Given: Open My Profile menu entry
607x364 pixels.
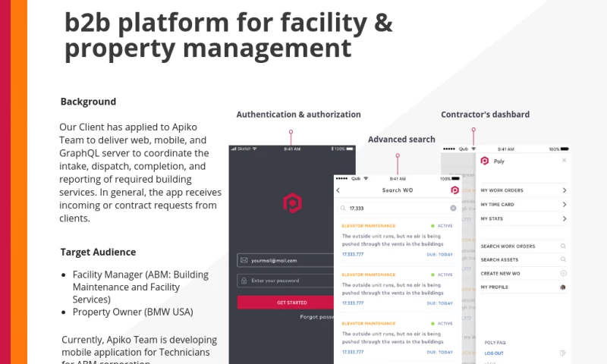Looking at the screenshot, I should point(524,287).
